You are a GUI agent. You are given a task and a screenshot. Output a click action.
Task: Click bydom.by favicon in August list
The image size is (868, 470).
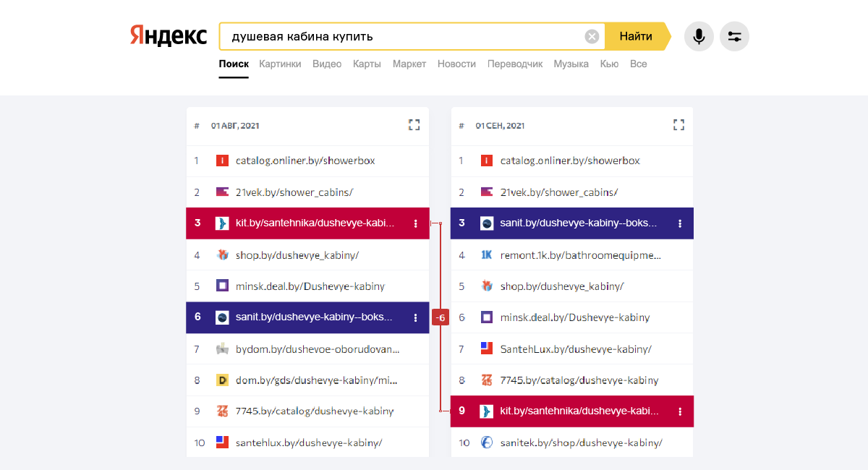[222, 349]
